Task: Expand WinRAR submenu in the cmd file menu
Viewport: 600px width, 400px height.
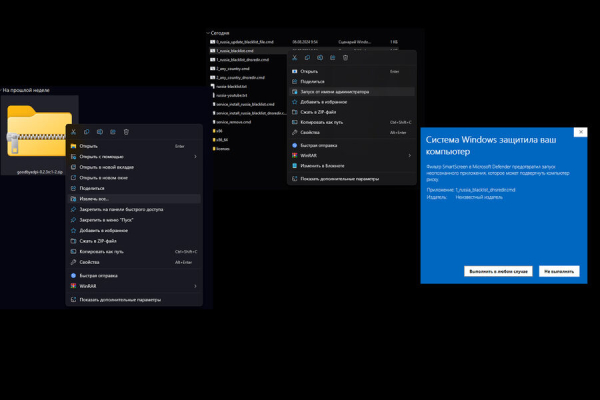Action: coord(352,155)
